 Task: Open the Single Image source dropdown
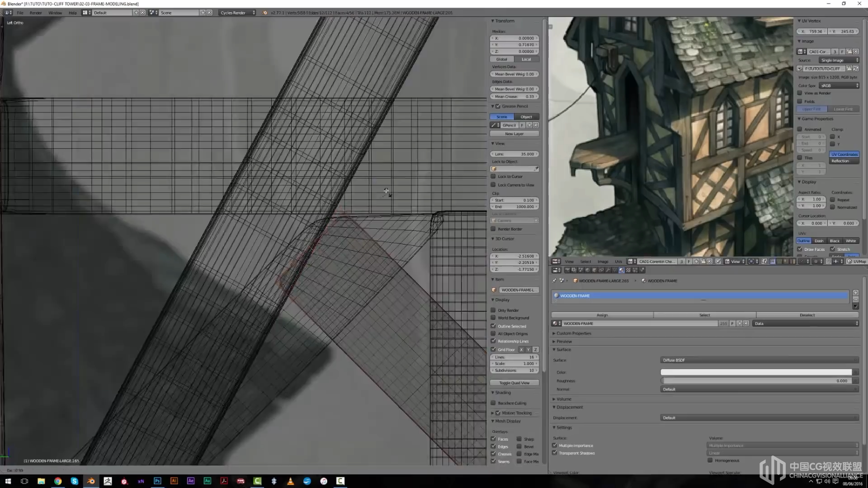pyautogui.click(x=839, y=60)
